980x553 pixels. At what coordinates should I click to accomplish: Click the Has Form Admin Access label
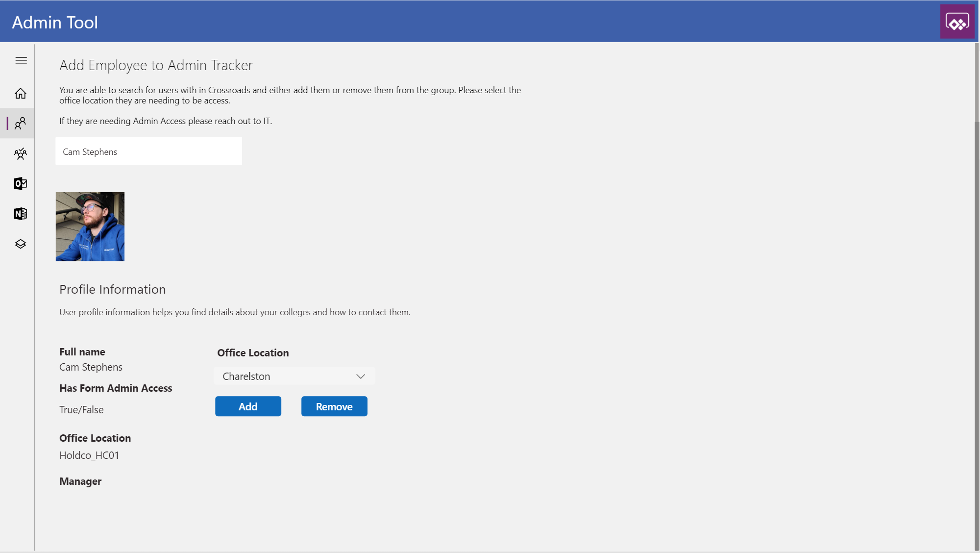116,388
